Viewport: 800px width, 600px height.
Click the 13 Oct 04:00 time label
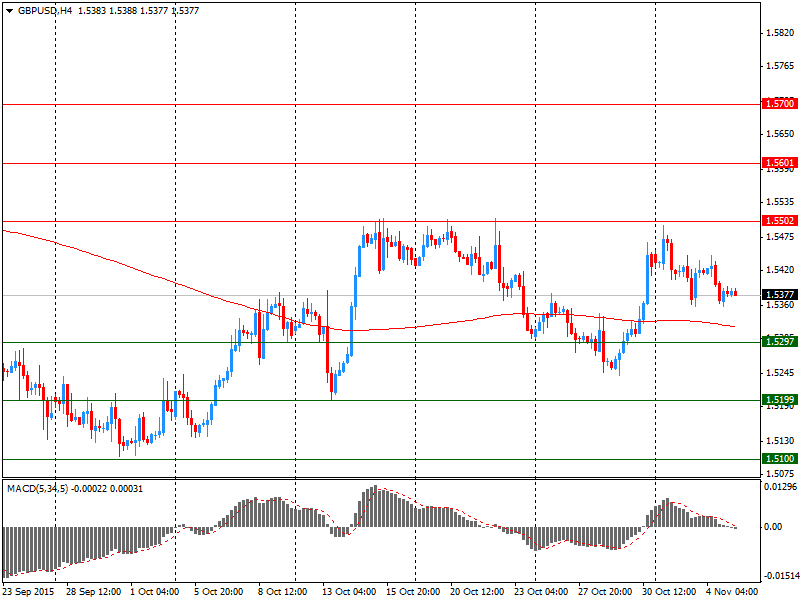pyautogui.click(x=349, y=592)
